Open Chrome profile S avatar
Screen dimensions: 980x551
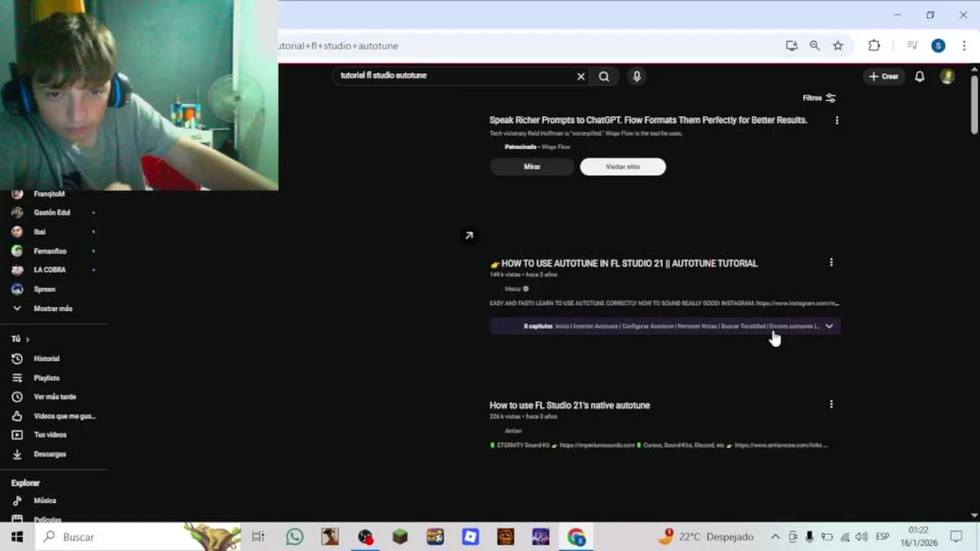click(938, 46)
